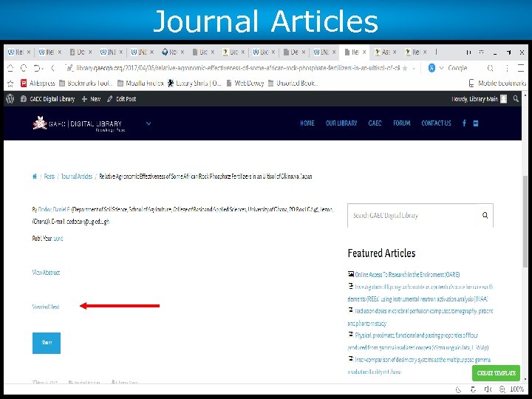Open CONTACT US in site navigation

437,123
